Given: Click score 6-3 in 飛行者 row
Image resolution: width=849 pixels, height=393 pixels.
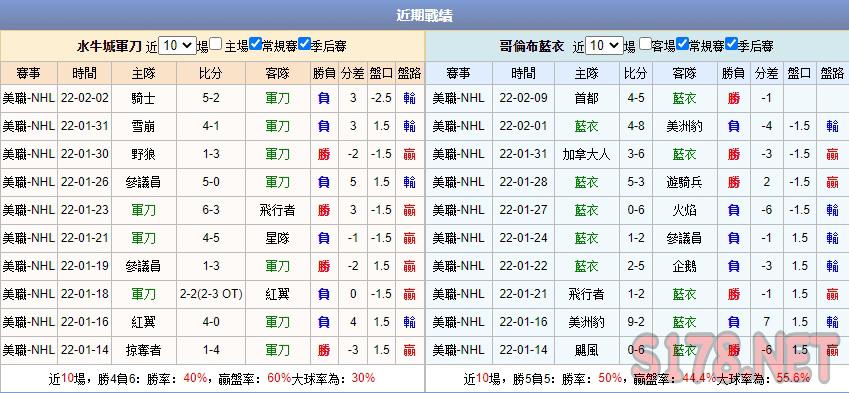Looking at the screenshot, I should (x=211, y=210).
